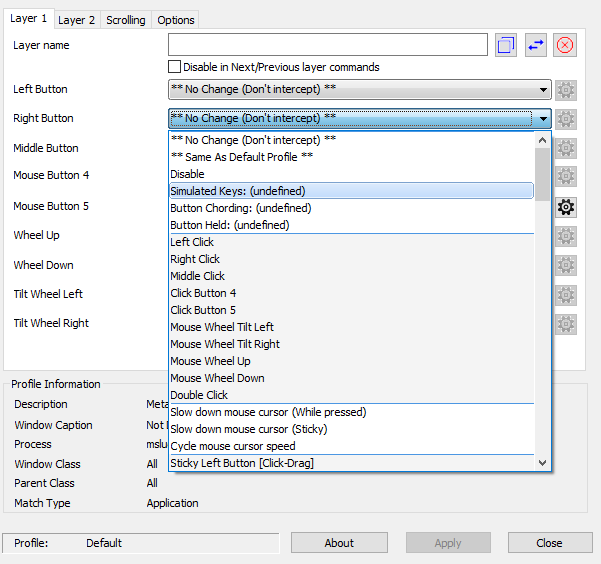The image size is (601, 564).
Task: Click the swap layers arrows icon
Action: [536, 45]
